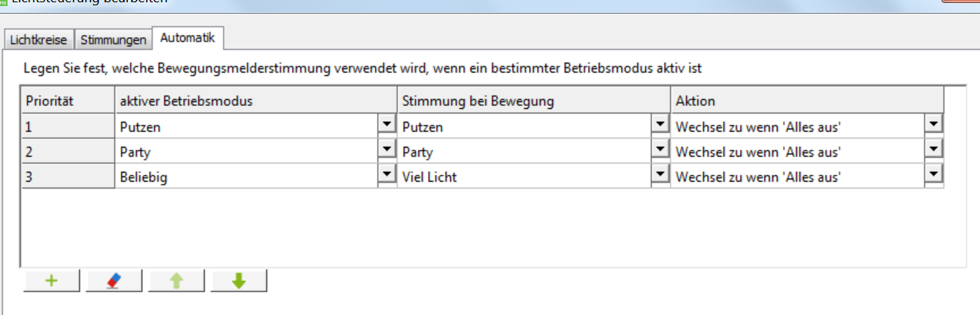
Task: Click the light green up arrow button
Action: click(176, 281)
